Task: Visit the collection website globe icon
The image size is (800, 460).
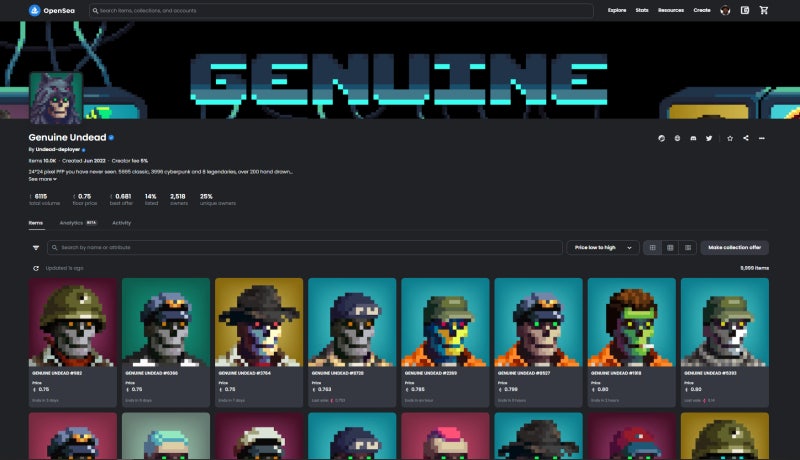Action: 677,138
